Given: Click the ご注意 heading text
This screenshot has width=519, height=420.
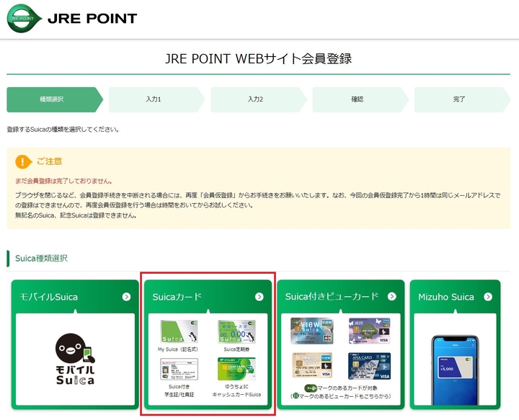Looking at the screenshot, I should point(49,161).
